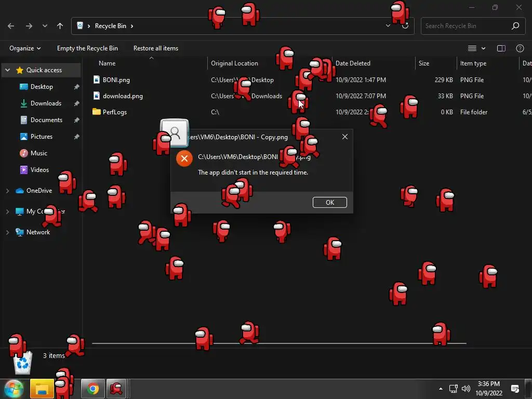Select OneDrive in the sidebar
Screen dimensions: 532x399
tap(39, 190)
